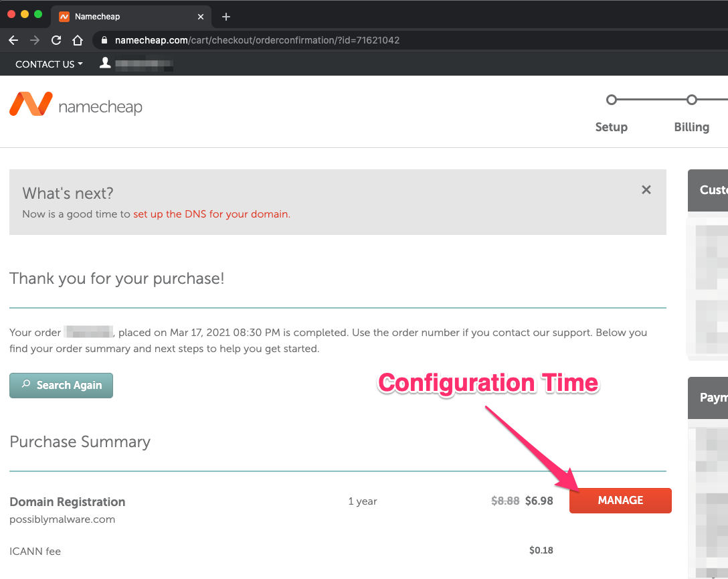This screenshot has width=728, height=579.
Task: Select the Purchase Summary heading
Action: [x=80, y=442]
